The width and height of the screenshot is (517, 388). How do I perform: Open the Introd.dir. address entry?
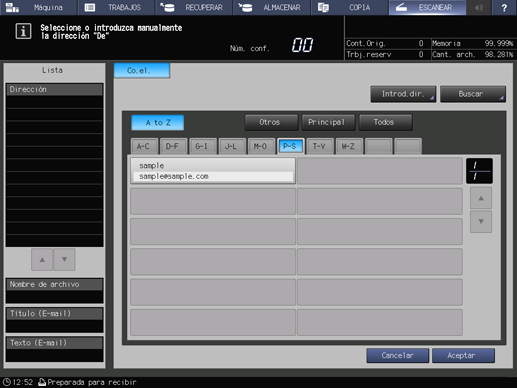coord(403,94)
